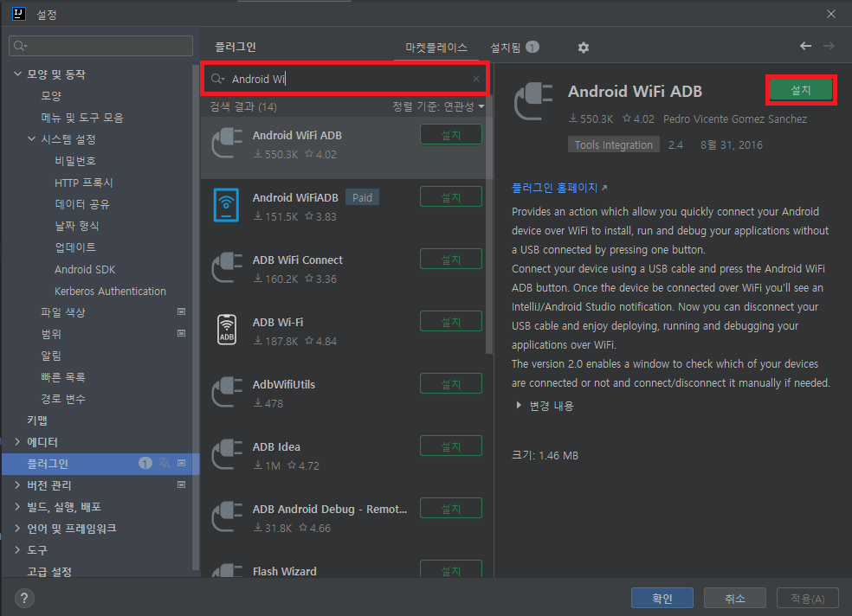Go back with the left arrow
Image resolution: width=852 pixels, height=616 pixels.
point(805,46)
